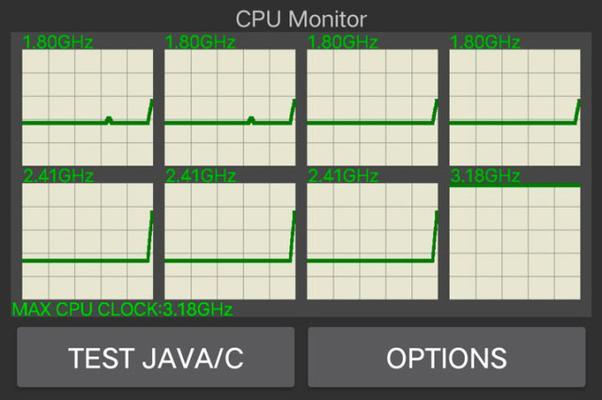Select the third 2.41GHz core graph
Screen dimensions: 602x400
point(372,241)
